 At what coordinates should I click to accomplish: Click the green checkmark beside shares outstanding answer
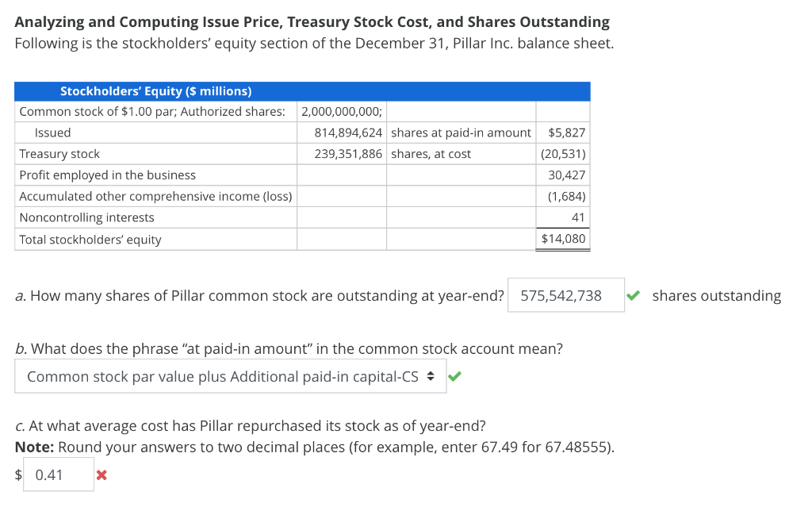tap(633, 294)
